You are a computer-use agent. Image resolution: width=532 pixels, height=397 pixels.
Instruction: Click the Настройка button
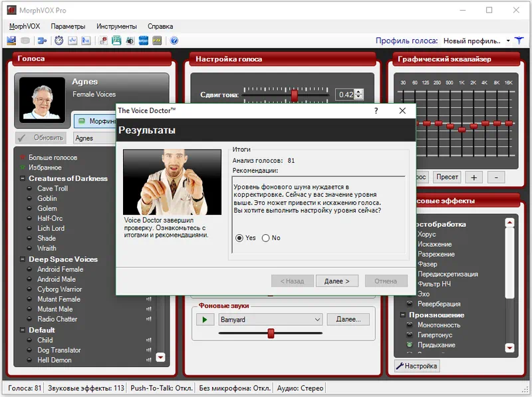pos(417,366)
